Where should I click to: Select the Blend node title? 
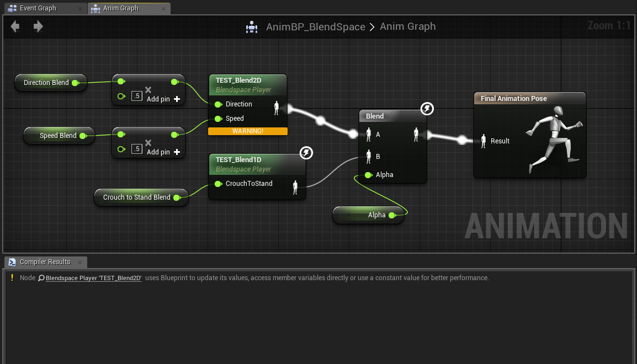pos(375,116)
